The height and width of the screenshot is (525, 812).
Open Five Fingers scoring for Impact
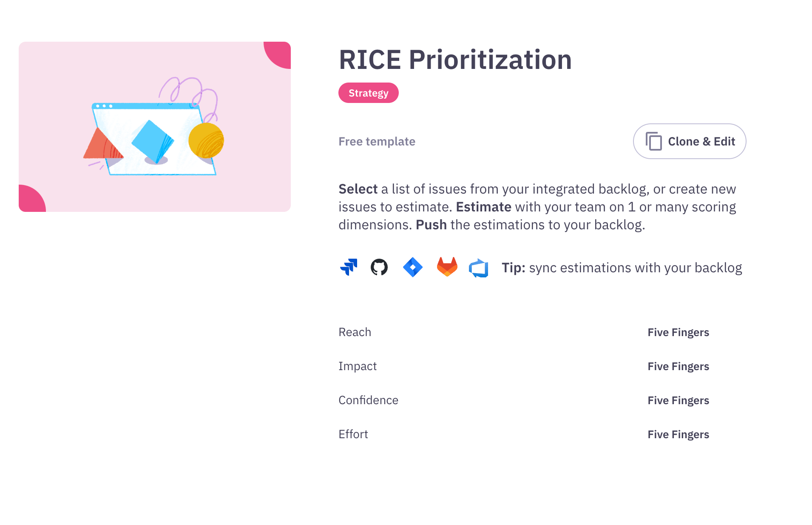pyautogui.click(x=678, y=366)
